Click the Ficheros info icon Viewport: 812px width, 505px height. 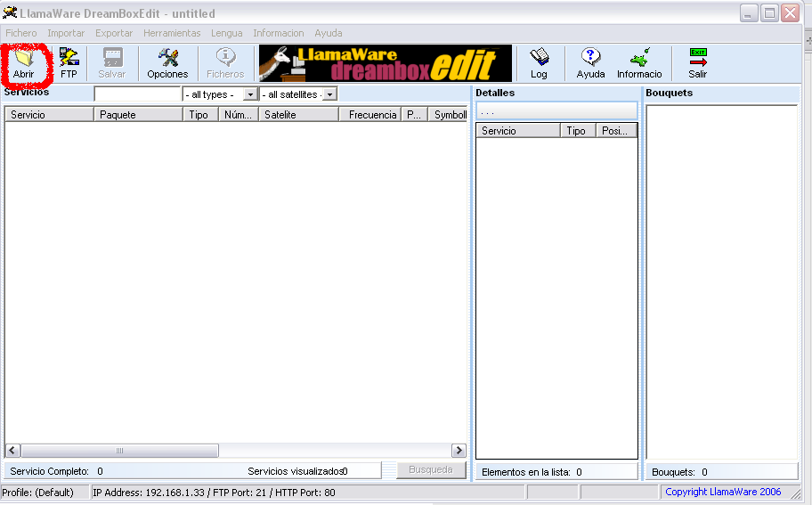click(225, 63)
